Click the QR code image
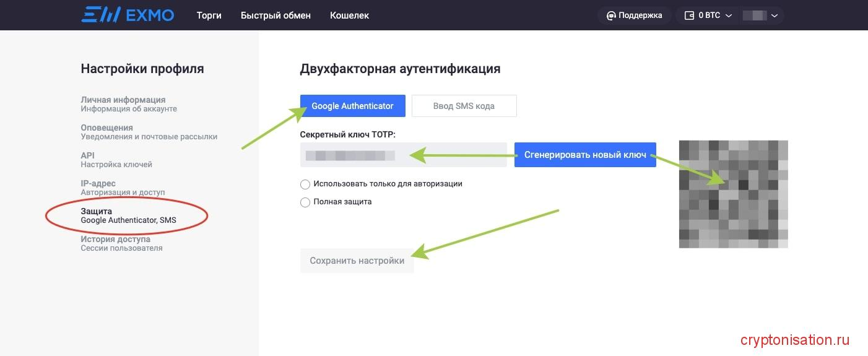The width and height of the screenshot is (868, 356). click(733, 194)
